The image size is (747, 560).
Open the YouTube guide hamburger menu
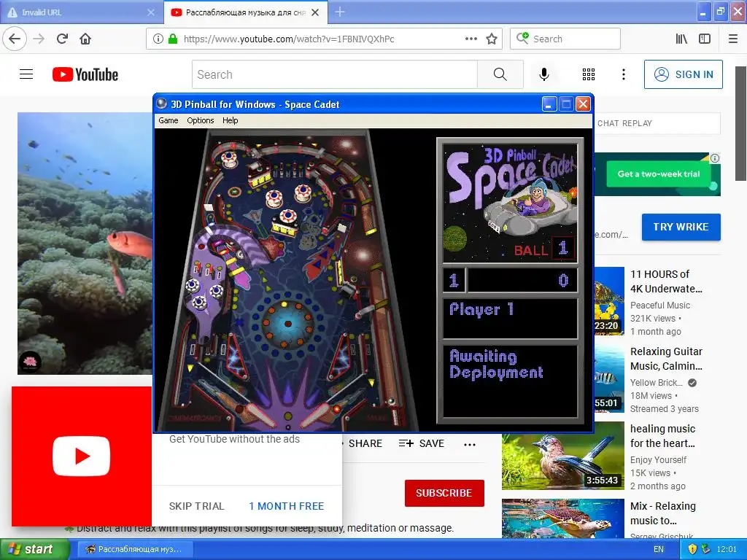tap(26, 74)
